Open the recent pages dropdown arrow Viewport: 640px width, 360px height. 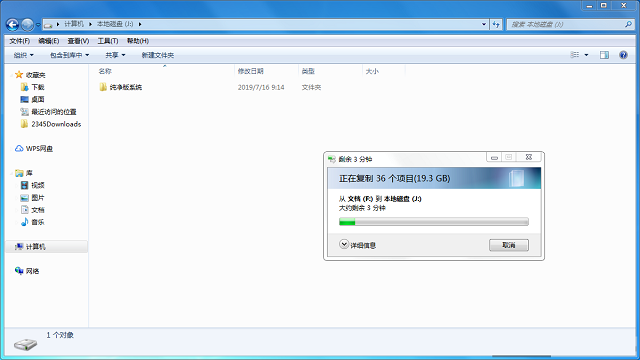tap(38, 24)
